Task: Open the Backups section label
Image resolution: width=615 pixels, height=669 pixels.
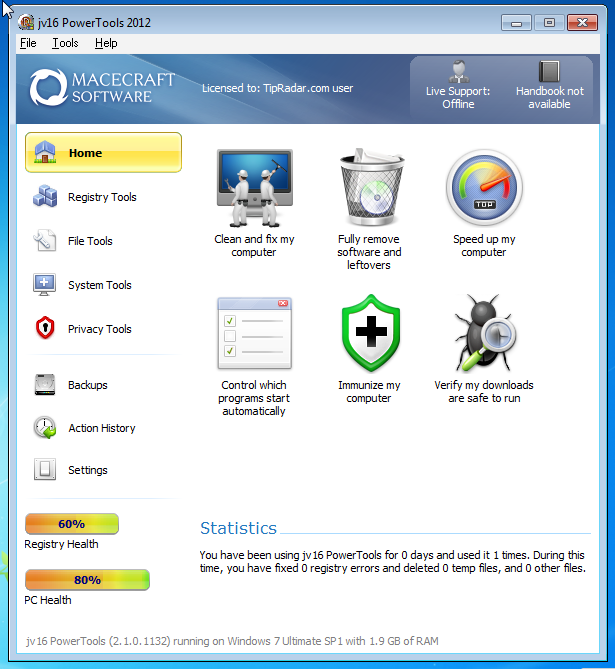Action: coord(88,385)
